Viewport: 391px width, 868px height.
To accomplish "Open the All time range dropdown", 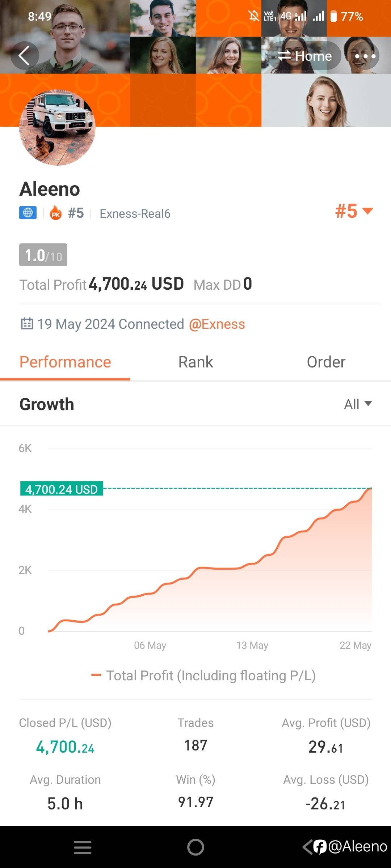I will pos(358,404).
